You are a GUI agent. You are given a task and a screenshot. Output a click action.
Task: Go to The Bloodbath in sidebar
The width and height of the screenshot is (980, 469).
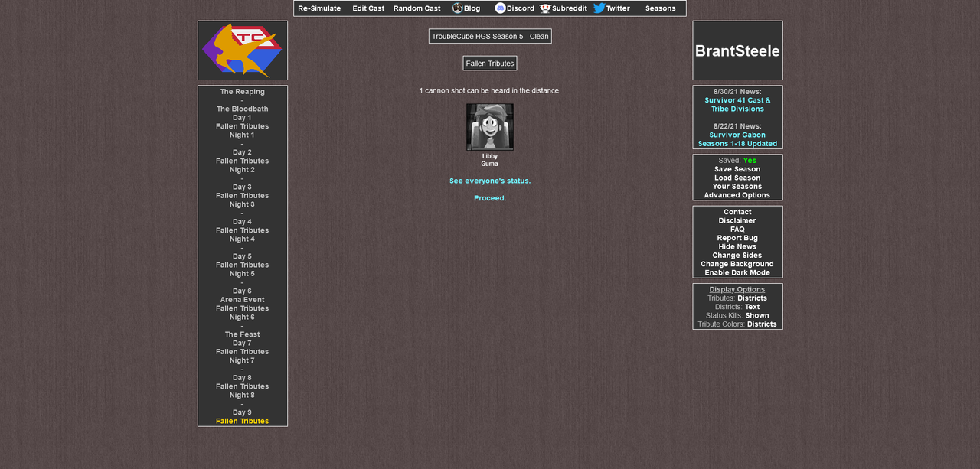point(243,109)
